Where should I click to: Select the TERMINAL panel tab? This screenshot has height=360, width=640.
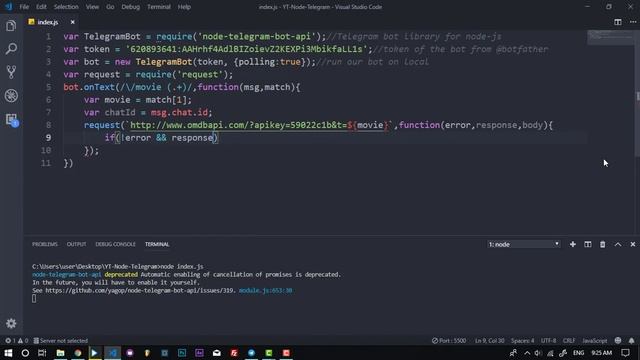pos(157,244)
